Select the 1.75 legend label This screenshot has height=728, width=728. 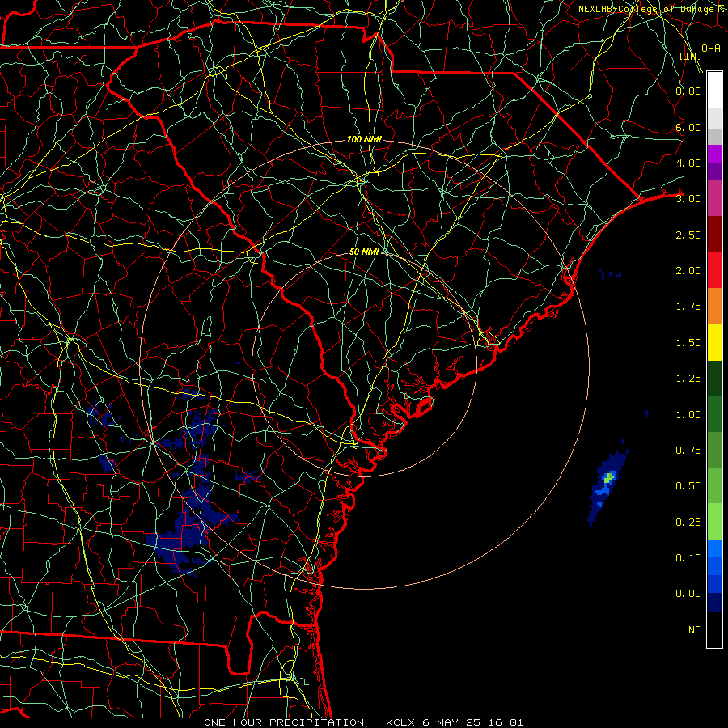pos(688,307)
